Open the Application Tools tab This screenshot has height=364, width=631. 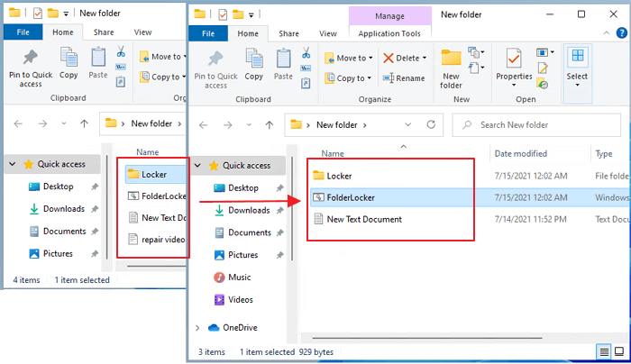pos(389,33)
